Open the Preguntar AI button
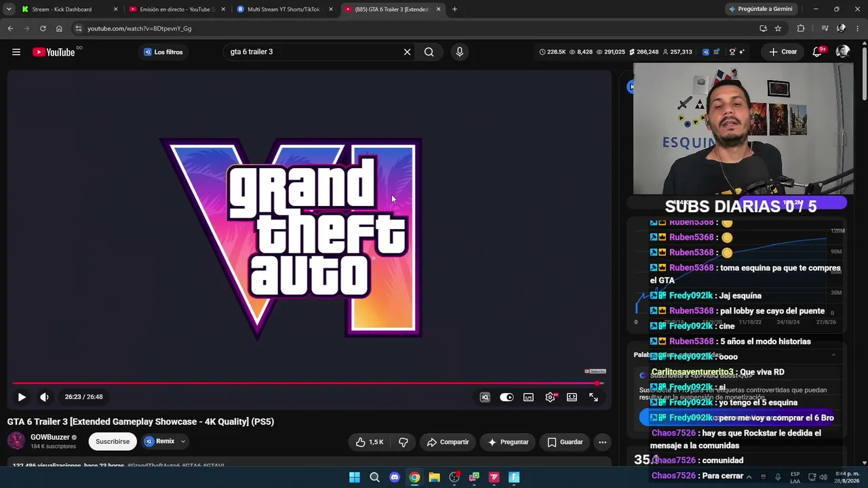The width and height of the screenshot is (868, 488). 508,442
